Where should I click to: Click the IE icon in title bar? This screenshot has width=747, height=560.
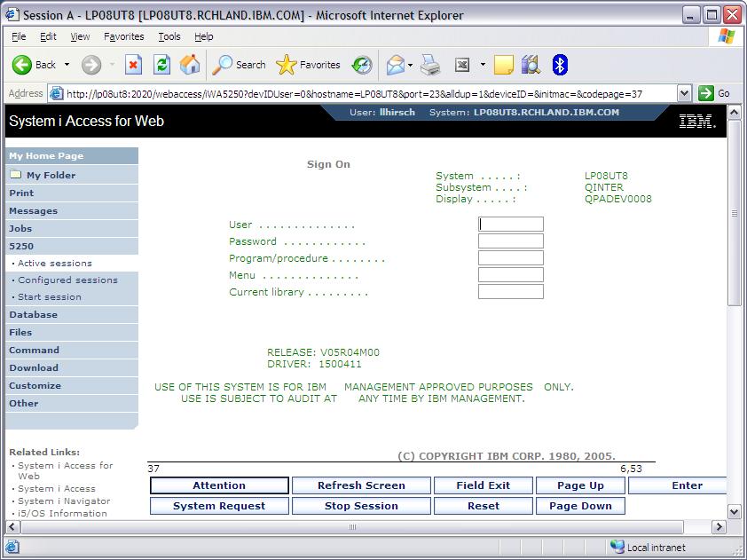[x=12, y=15]
